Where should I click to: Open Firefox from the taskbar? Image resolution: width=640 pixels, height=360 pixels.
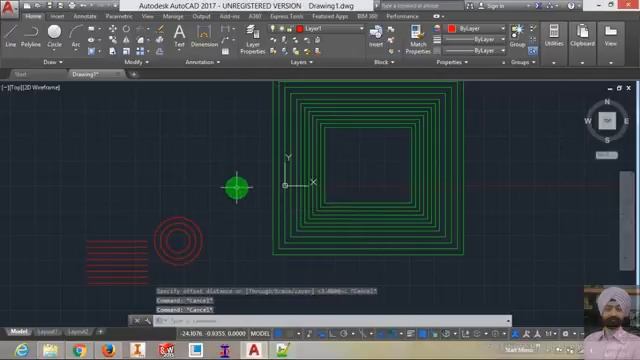[108, 350]
